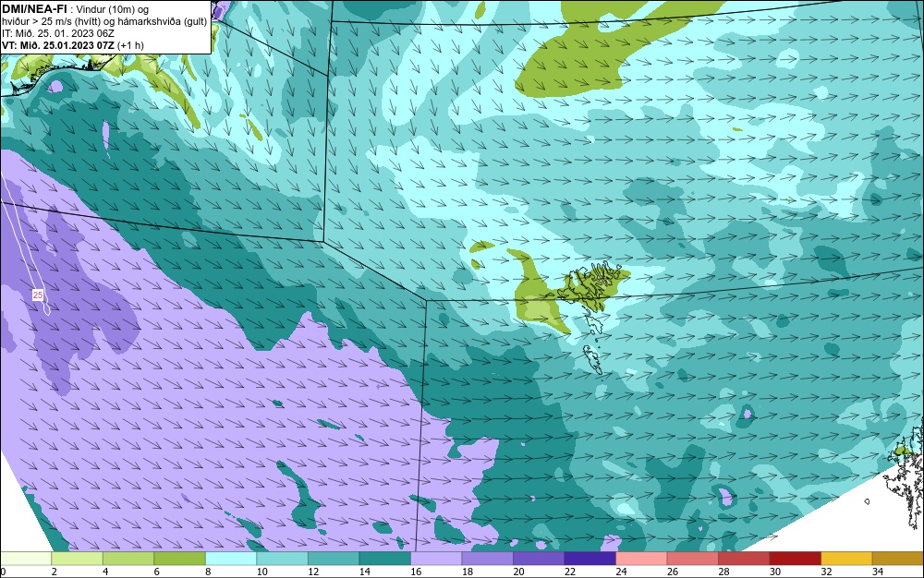
Task: Click the 32–34 m/s amber legend swatch
Action: [x=846, y=559]
